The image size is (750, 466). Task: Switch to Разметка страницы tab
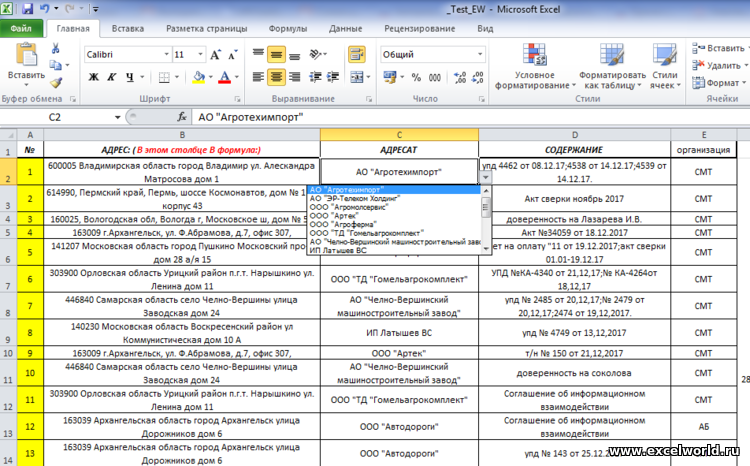pos(207,29)
